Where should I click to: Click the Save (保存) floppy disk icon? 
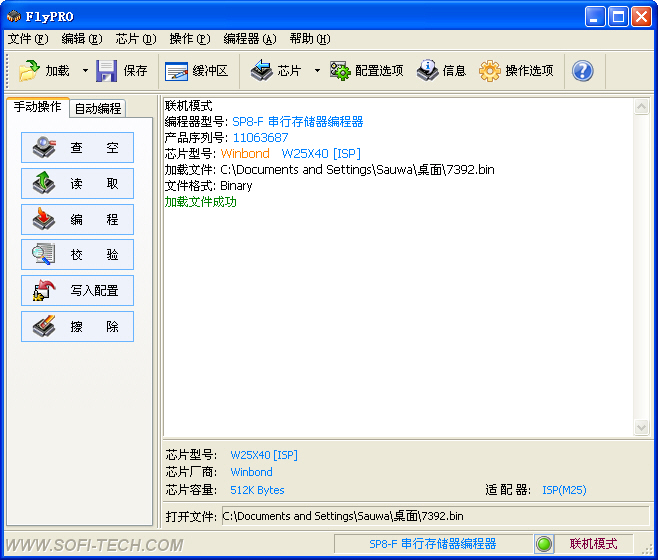[x=107, y=71]
